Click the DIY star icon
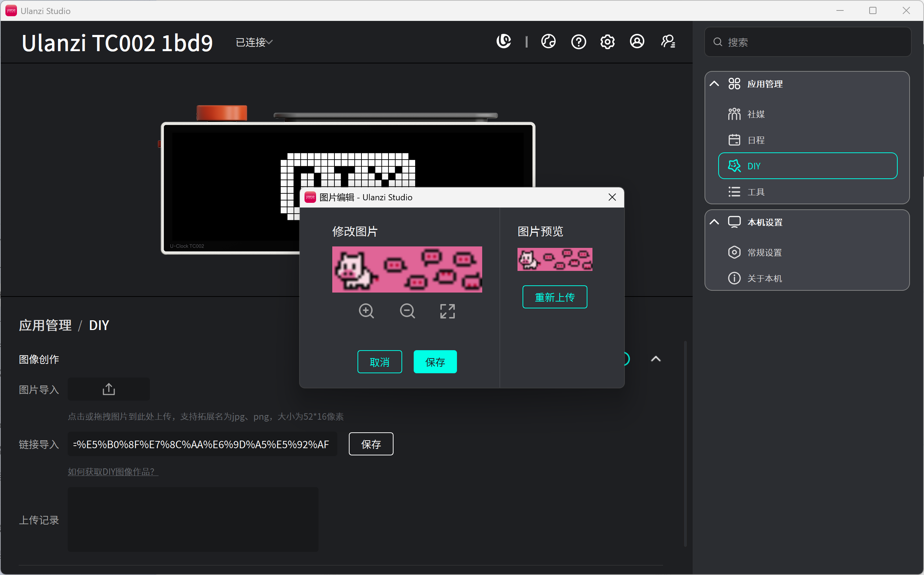The image size is (924, 575). click(x=734, y=166)
